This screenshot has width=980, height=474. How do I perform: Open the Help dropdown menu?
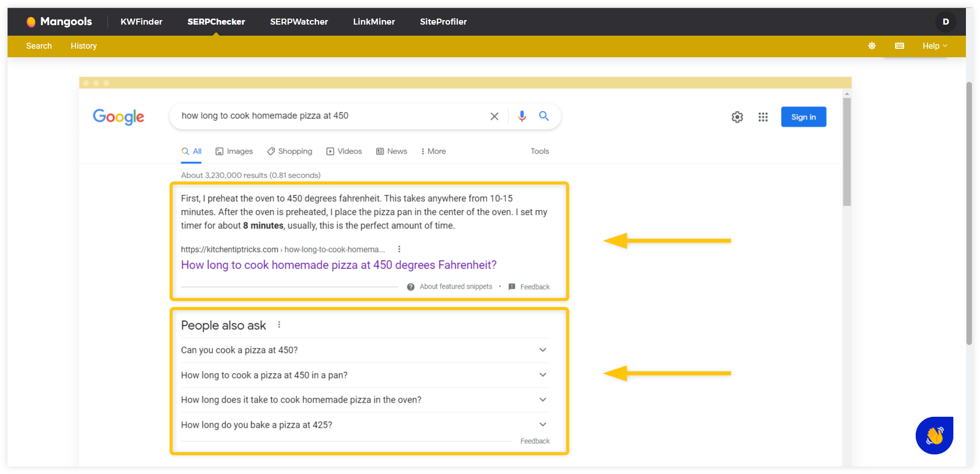pos(935,46)
